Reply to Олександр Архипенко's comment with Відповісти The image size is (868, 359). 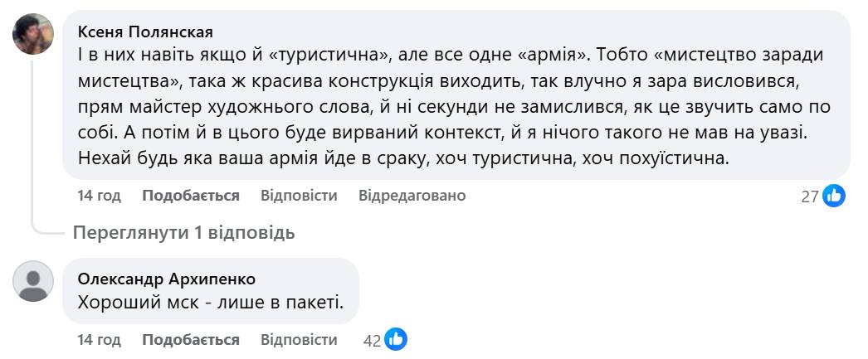point(299,340)
